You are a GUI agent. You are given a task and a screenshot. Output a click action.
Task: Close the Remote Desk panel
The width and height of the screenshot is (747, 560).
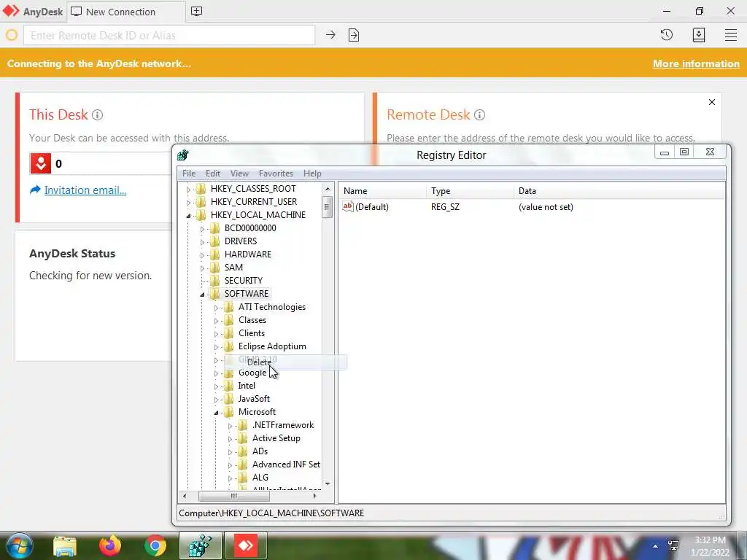[712, 102]
